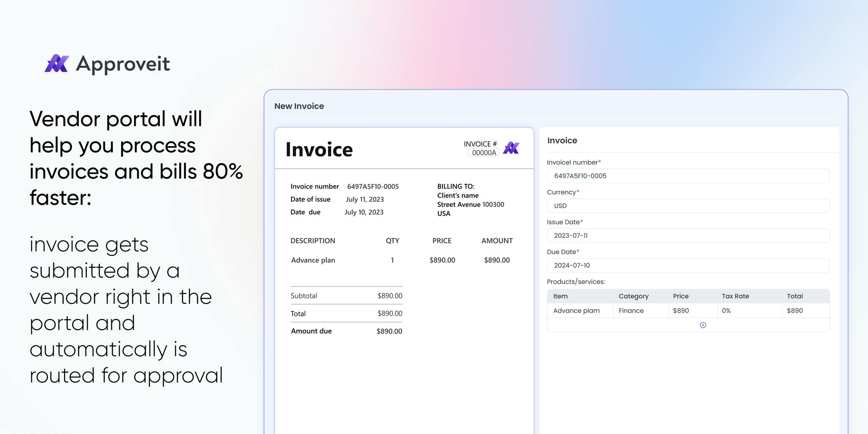Click the Currency field showing USD

tap(688, 206)
